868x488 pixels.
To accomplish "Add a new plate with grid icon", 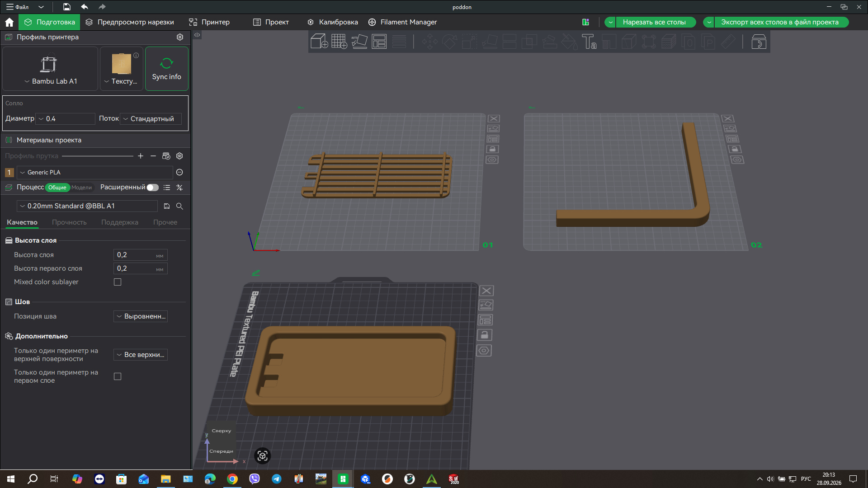I will tap(339, 42).
